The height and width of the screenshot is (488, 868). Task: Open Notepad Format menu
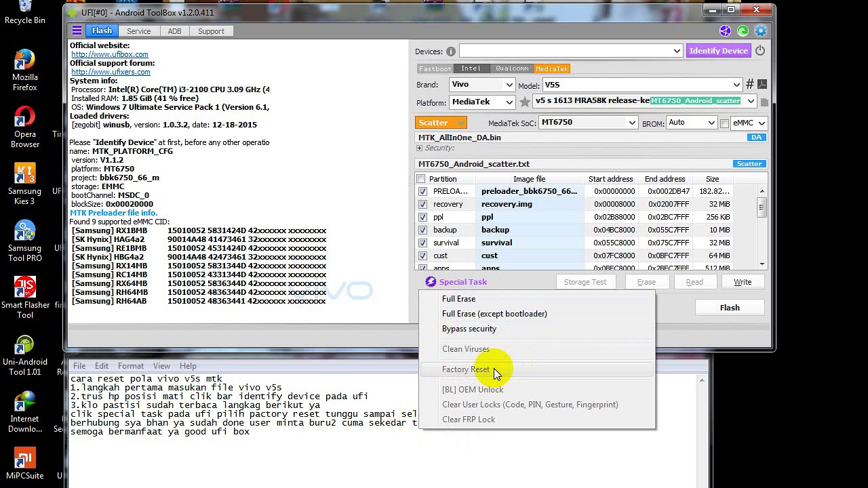[x=131, y=366]
